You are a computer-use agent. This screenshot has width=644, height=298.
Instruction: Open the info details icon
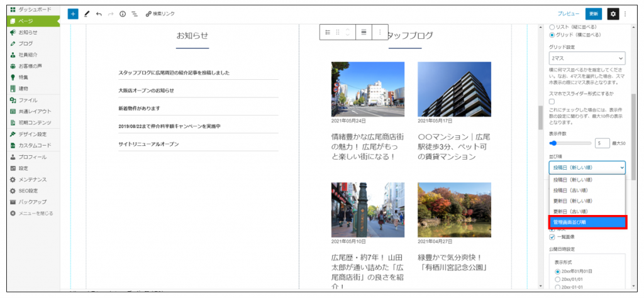[122, 13]
